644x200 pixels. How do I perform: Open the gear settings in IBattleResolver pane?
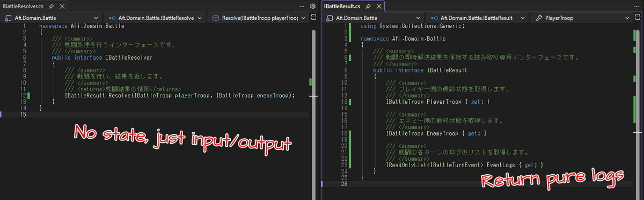click(313, 6)
